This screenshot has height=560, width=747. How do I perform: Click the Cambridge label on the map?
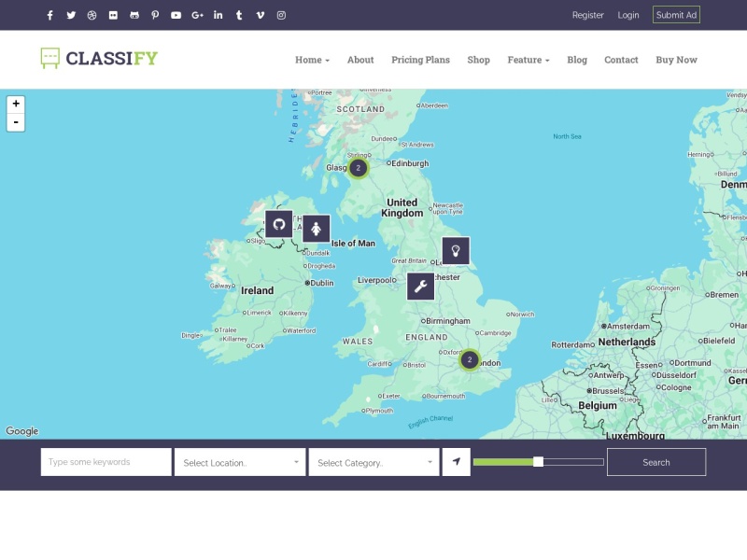[x=495, y=333]
